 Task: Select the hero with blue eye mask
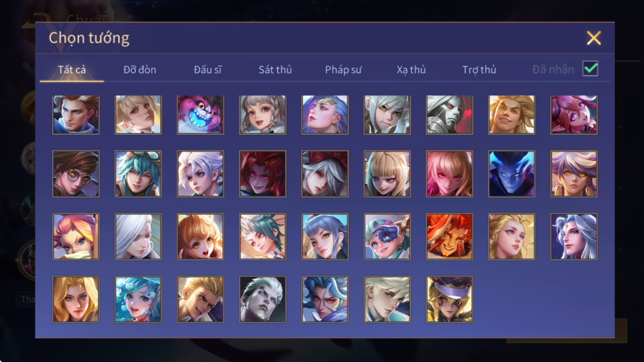[387, 237]
